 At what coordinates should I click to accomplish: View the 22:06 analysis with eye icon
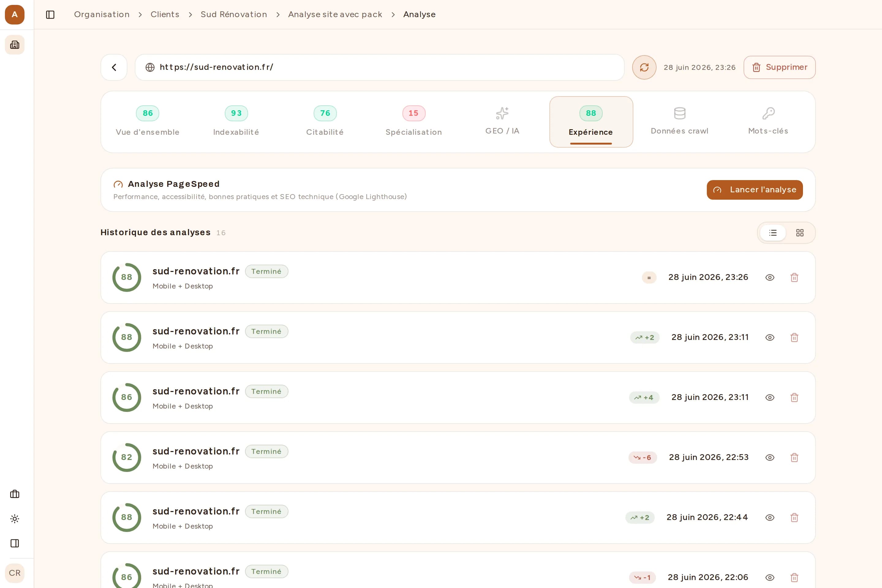tap(770, 578)
